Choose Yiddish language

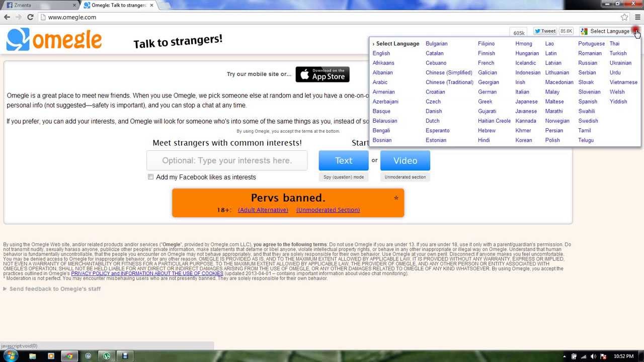point(618,102)
